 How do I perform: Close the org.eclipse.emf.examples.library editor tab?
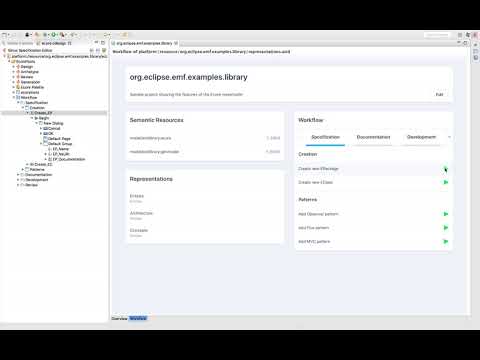coord(176,43)
